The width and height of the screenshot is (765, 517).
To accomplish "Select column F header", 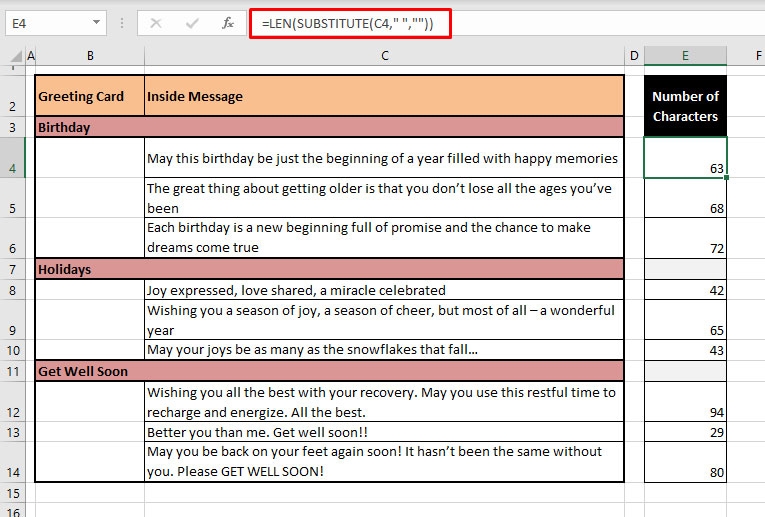I will click(x=746, y=56).
